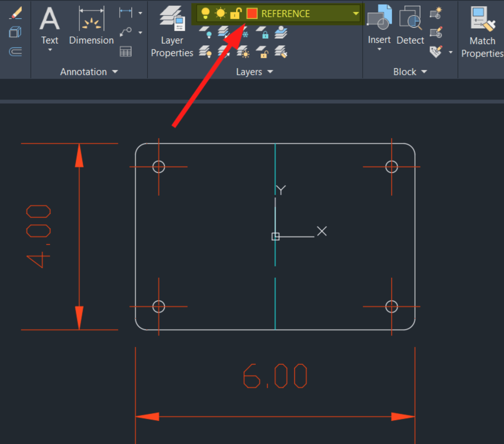Screen dimensions: 504x444
Task: Toggle the padlock on the REFERENCE layer
Action: [236, 13]
